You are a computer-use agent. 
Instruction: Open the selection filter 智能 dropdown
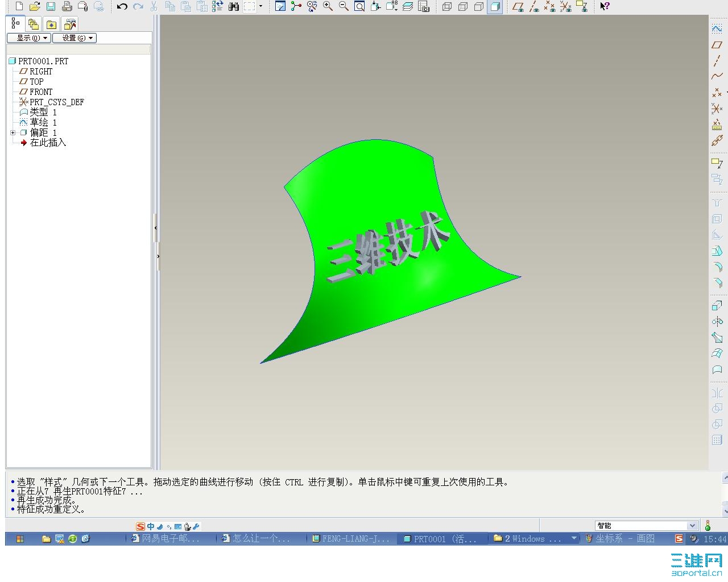(646, 526)
